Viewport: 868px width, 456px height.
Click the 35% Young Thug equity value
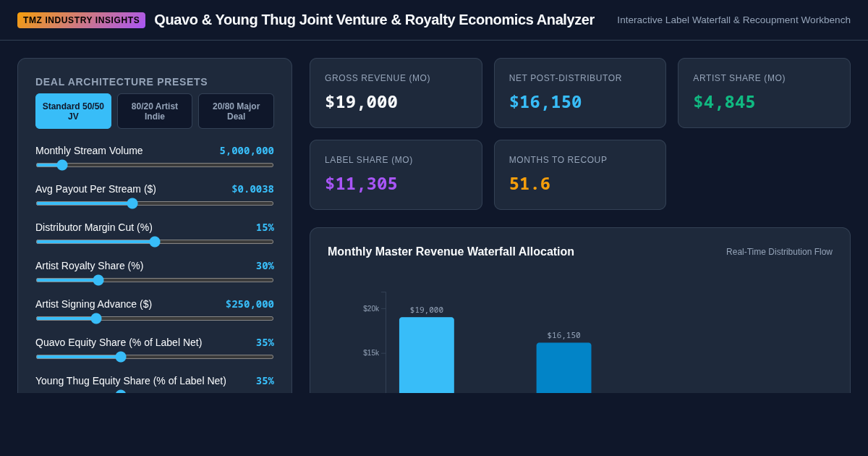pos(265,381)
